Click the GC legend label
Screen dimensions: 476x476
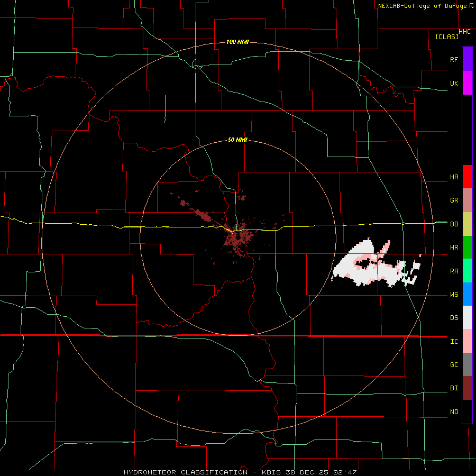454,365
